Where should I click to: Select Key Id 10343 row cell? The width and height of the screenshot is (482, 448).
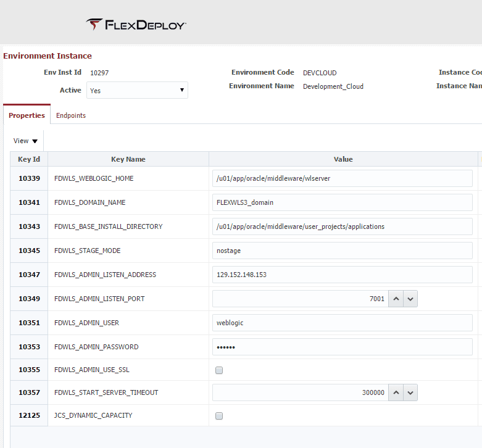(29, 226)
